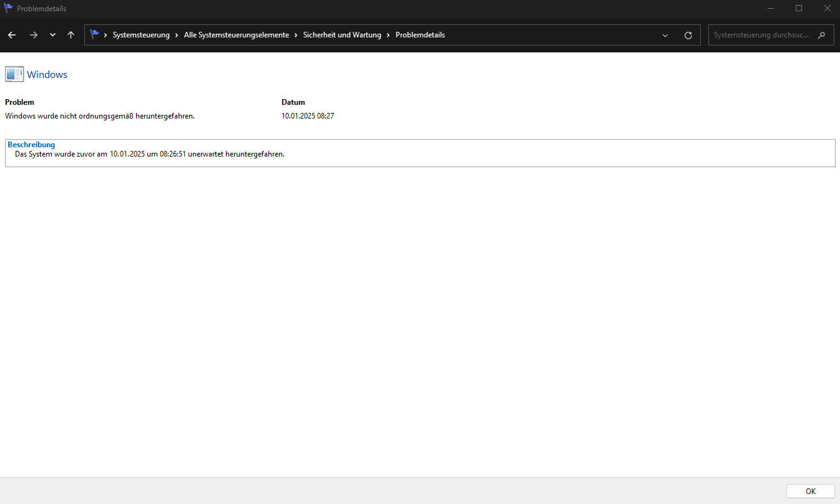Confirm with the OK button

tap(810, 491)
